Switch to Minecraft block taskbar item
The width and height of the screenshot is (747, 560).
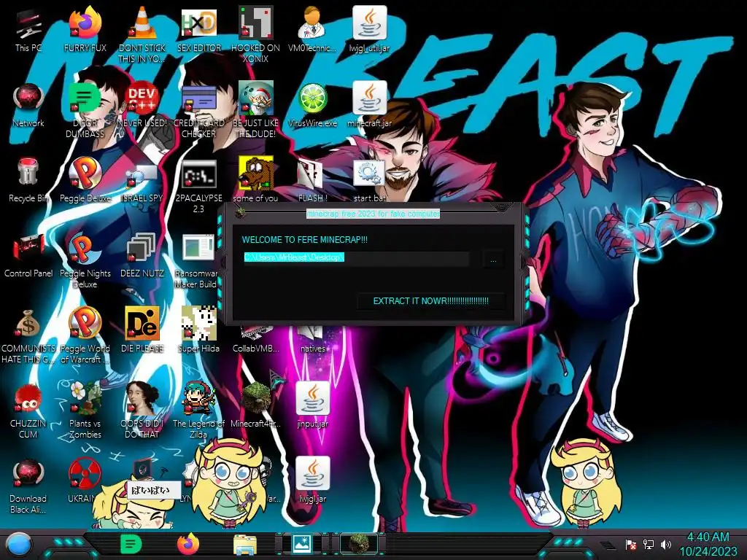(x=359, y=544)
